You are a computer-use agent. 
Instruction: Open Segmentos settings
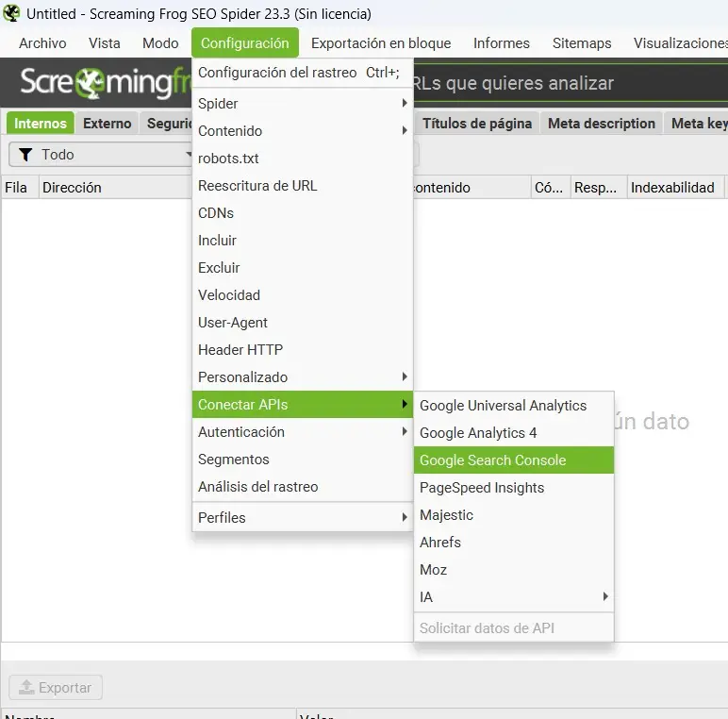point(303,459)
